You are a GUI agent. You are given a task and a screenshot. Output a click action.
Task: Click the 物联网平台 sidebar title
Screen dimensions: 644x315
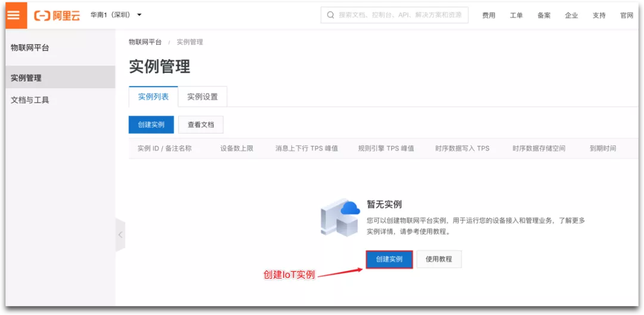30,48
